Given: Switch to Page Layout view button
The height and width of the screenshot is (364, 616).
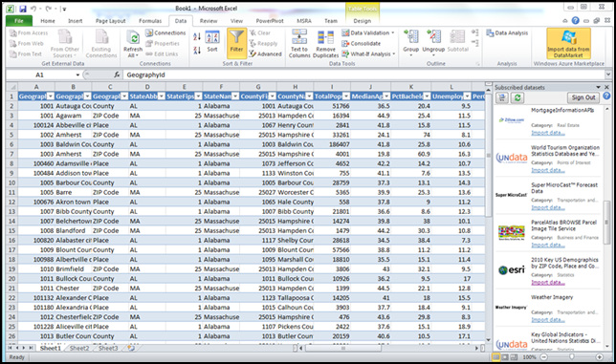Looking at the screenshot, I should [x=505, y=357].
